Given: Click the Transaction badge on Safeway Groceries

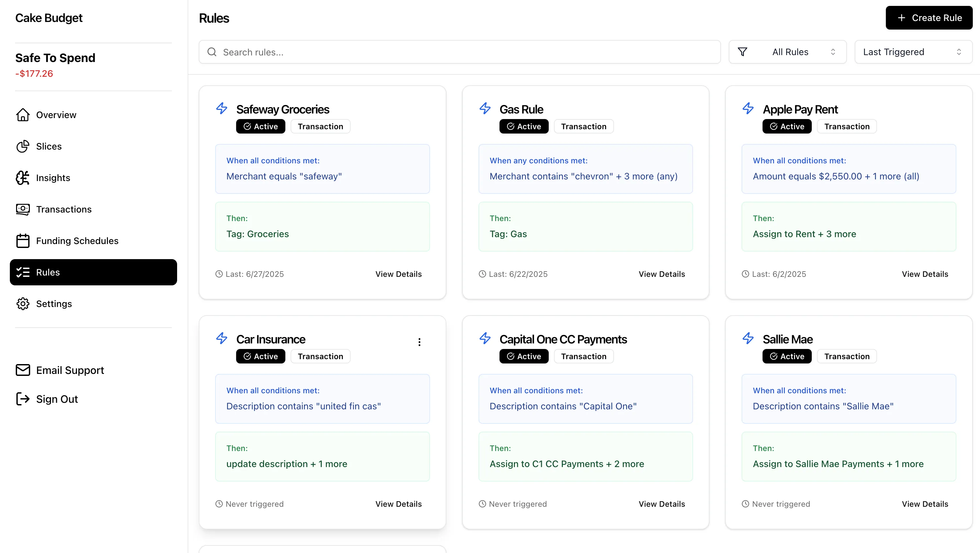Looking at the screenshot, I should click(x=320, y=126).
